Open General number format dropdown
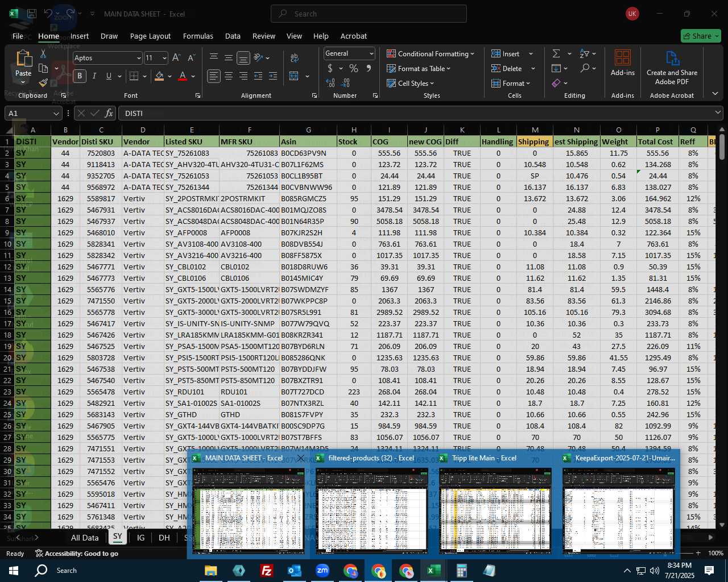Viewport: 728px width, 582px height. point(371,53)
